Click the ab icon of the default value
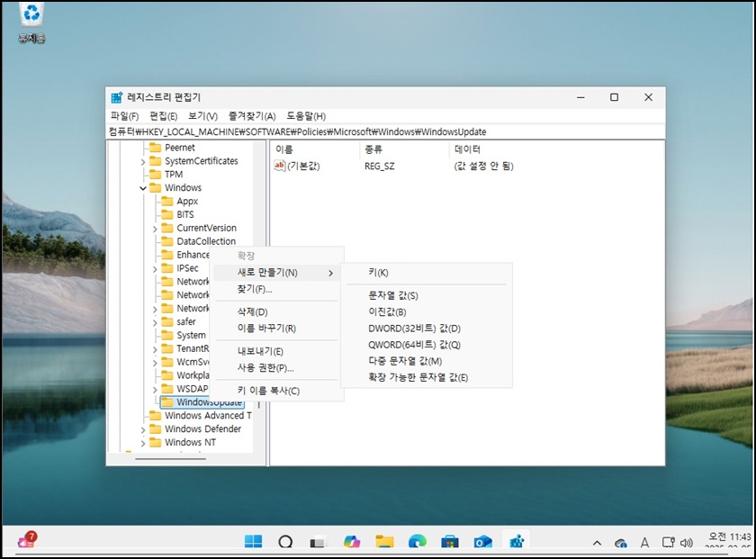Image resolution: width=756 pixels, height=559 pixels. (x=280, y=166)
